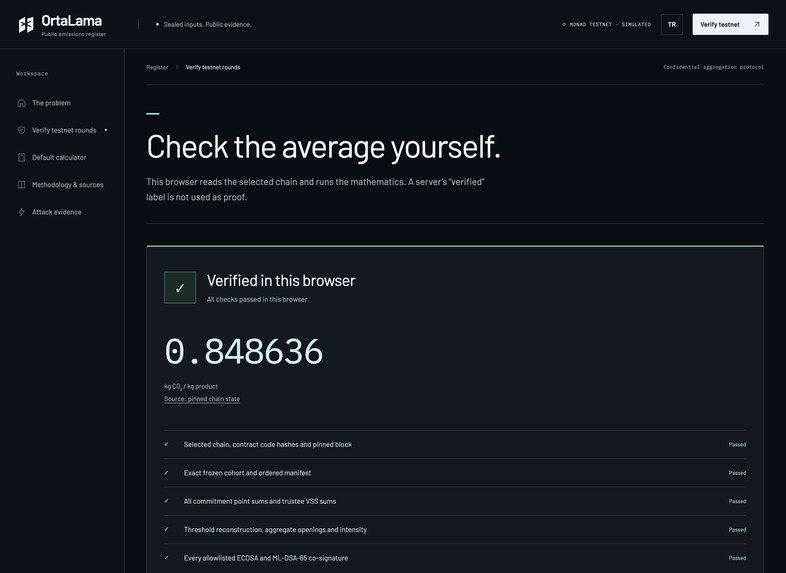Click checkmark beside Every allowlisted ECDSA row
786x573 pixels.
(166, 557)
